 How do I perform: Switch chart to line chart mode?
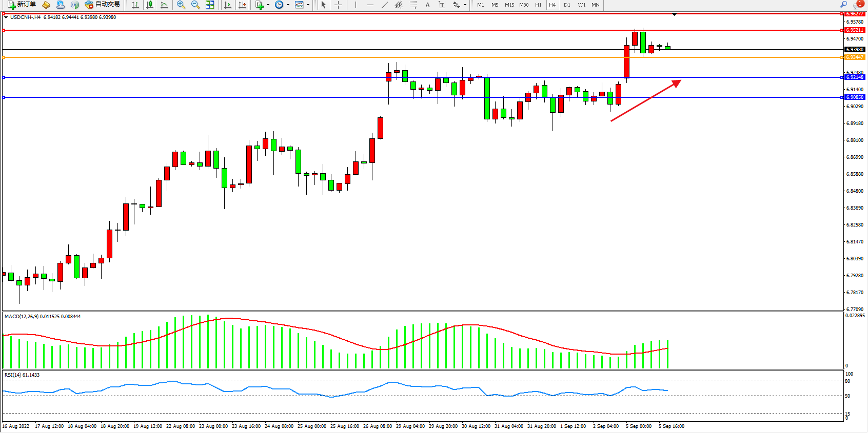click(x=164, y=5)
